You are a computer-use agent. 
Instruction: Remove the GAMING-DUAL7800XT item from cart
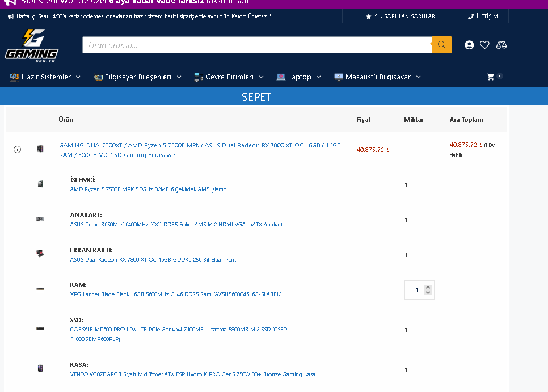pos(17,150)
